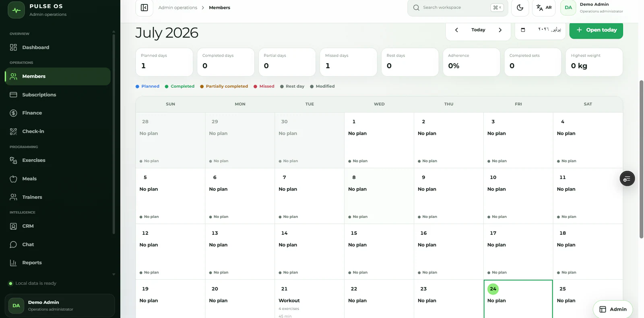Viewport: 644px width, 318px height.
Task: Select Reports menu item
Action: click(x=58, y=263)
